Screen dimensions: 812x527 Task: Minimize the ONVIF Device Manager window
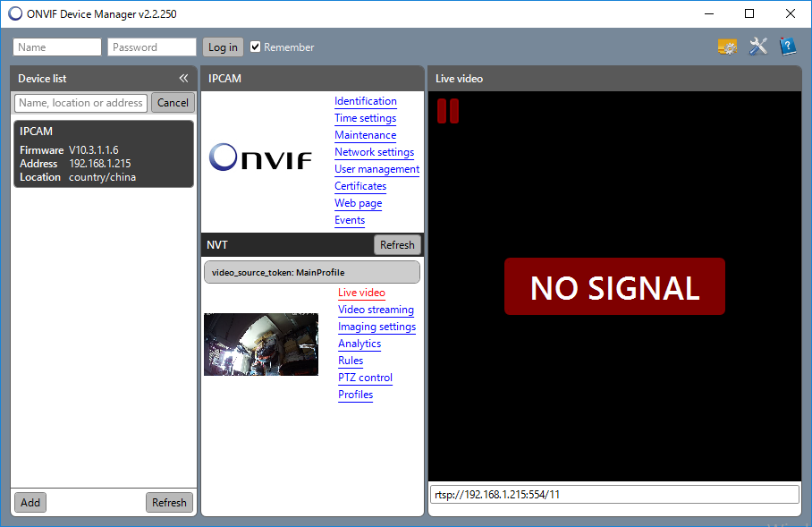coord(709,13)
